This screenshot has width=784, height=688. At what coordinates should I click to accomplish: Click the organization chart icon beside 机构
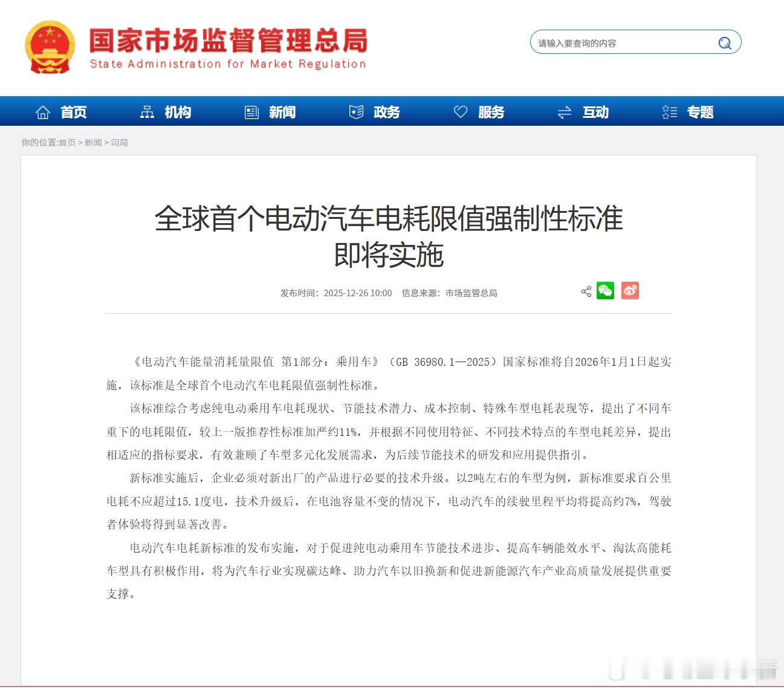click(147, 112)
